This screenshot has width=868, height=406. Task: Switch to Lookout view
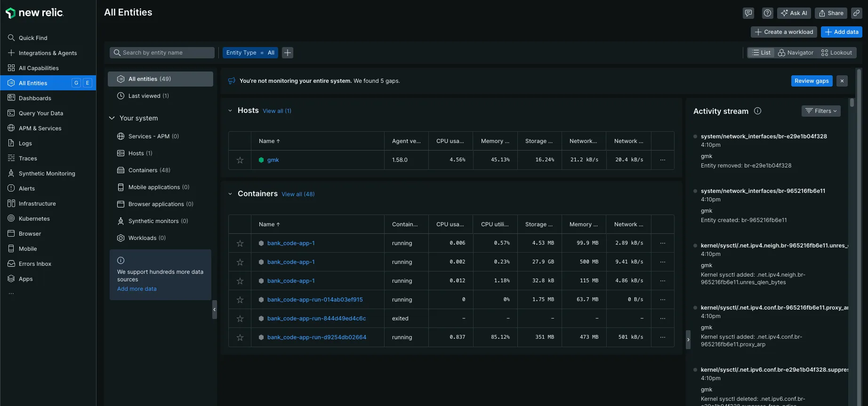click(x=836, y=53)
